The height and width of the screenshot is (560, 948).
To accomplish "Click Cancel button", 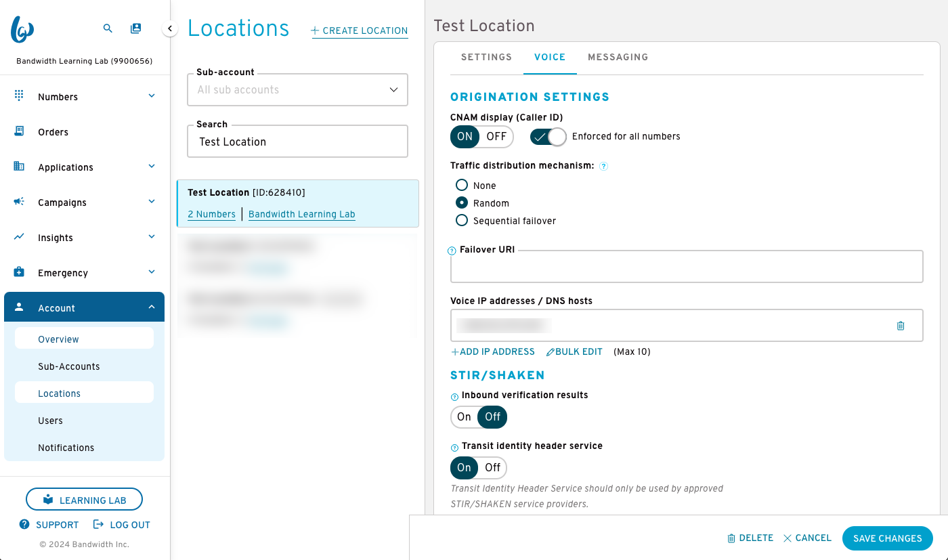I will click(807, 538).
